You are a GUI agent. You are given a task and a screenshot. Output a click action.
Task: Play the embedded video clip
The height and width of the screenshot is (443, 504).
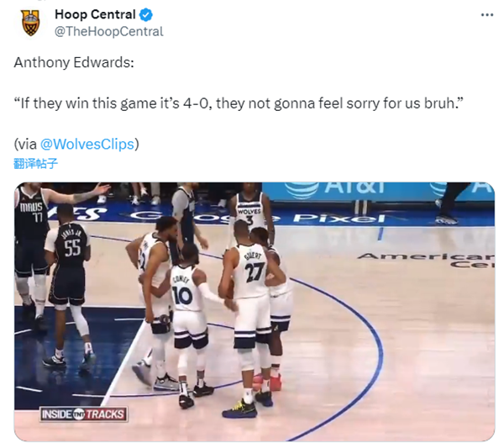pos(255,311)
